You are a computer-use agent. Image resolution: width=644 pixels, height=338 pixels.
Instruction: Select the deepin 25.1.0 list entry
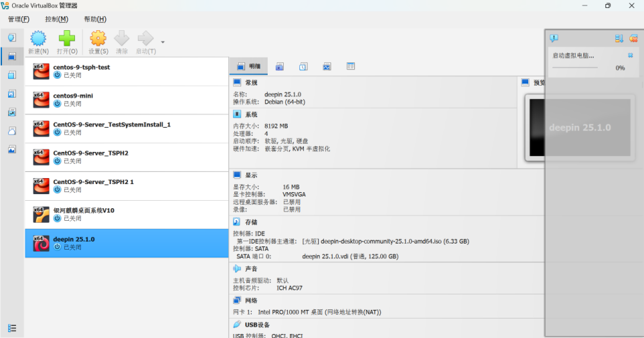pos(127,243)
